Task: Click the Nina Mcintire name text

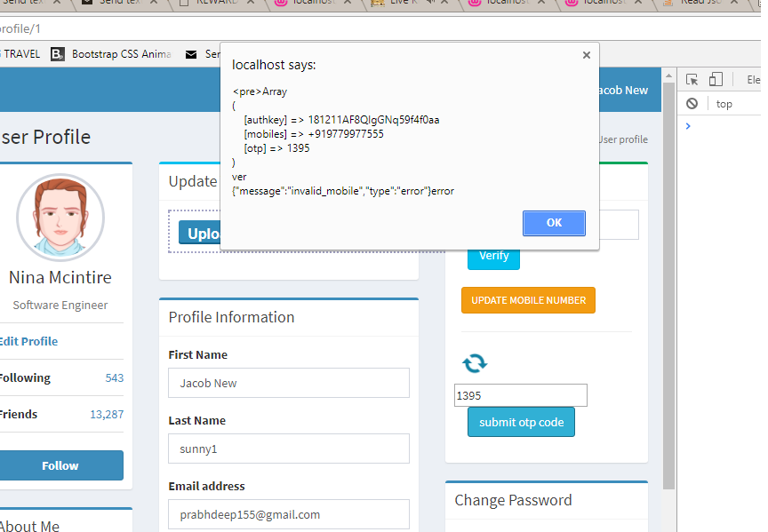Action: (60, 277)
